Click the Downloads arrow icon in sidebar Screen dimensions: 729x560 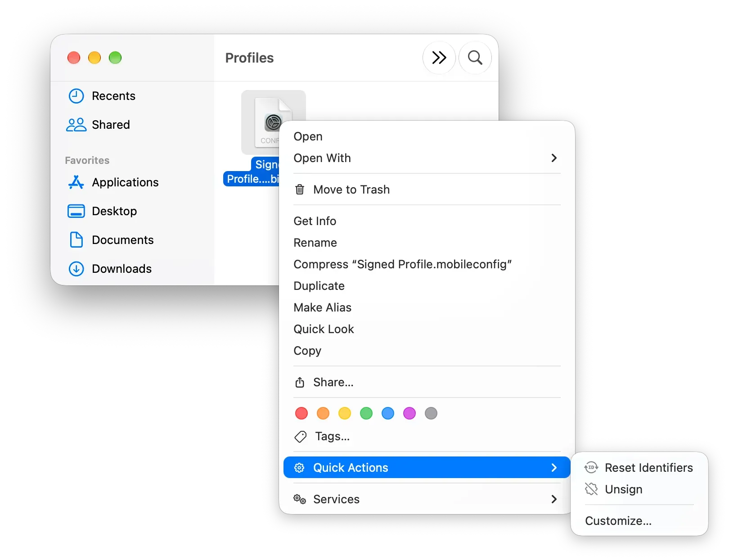pos(76,269)
